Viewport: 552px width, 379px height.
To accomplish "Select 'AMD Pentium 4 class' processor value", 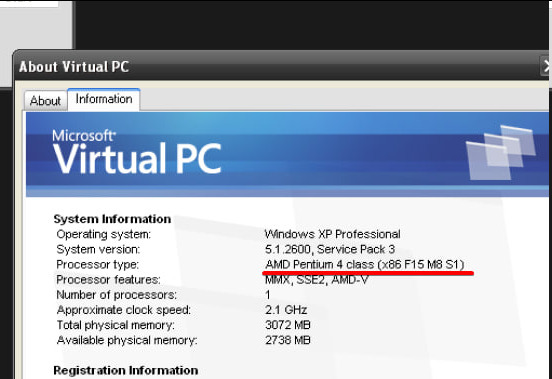I will (x=365, y=264).
